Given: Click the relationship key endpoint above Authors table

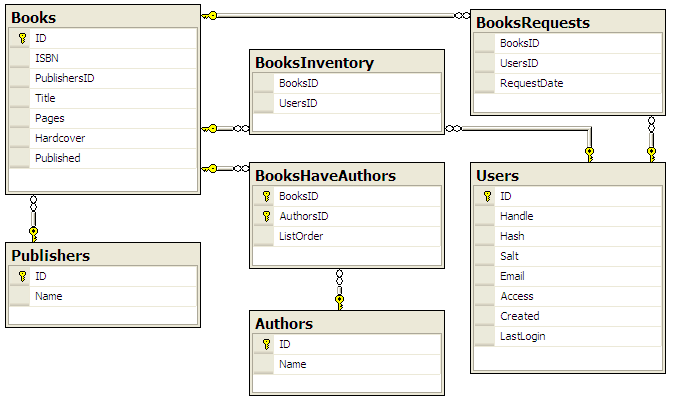Looking at the screenshot, I should (x=339, y=298).
